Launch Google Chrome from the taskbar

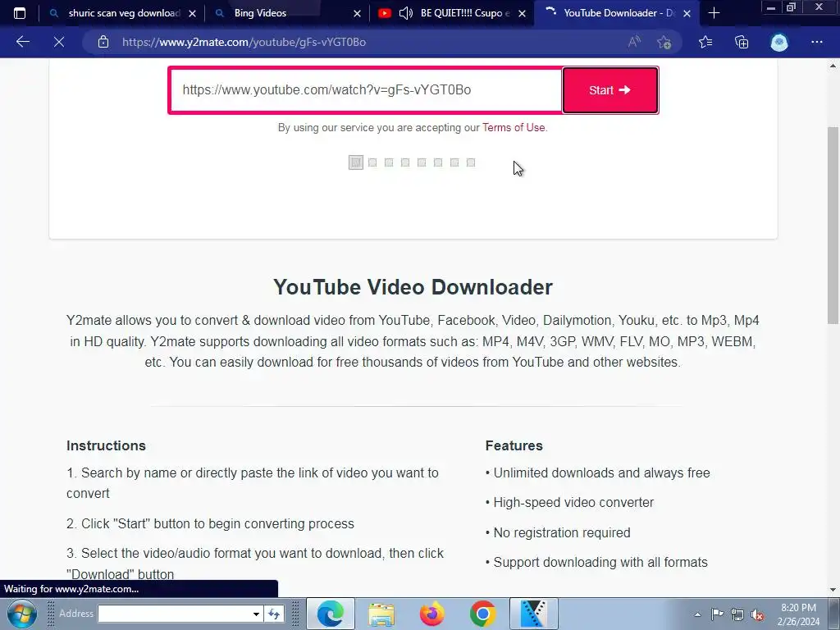pyautogui.click(x=482, y=614)
